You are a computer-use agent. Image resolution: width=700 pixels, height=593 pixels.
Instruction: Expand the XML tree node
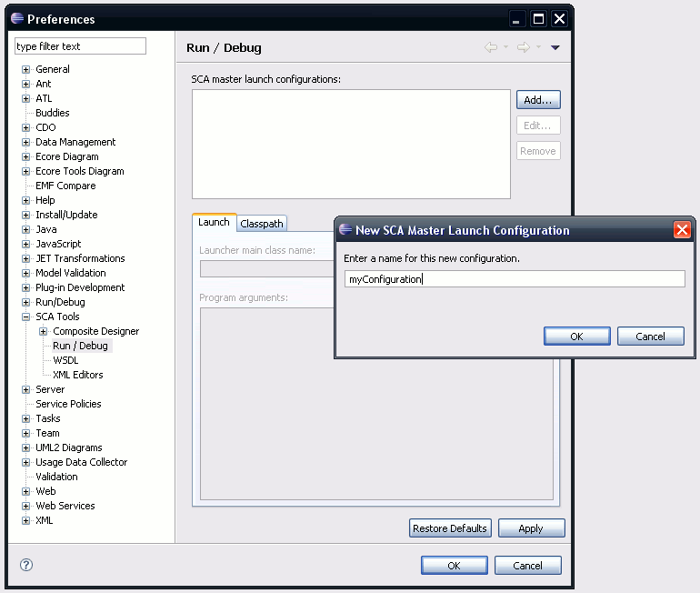point(25,520)
